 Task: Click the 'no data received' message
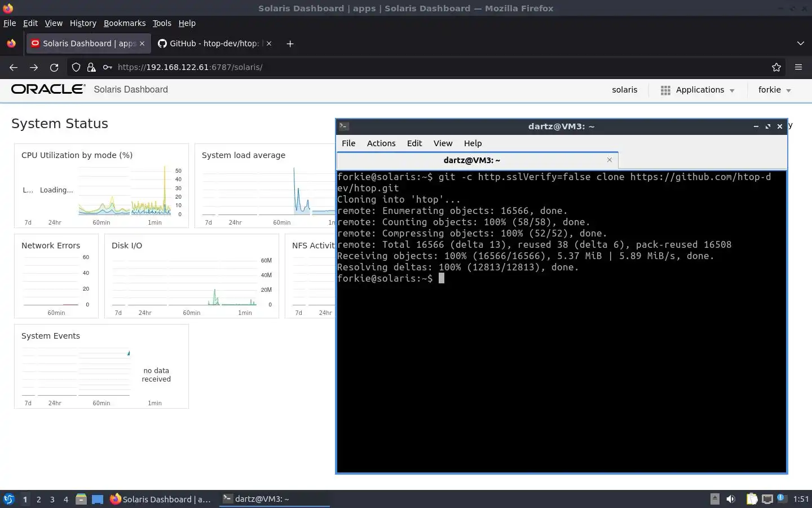click(156, 375)
